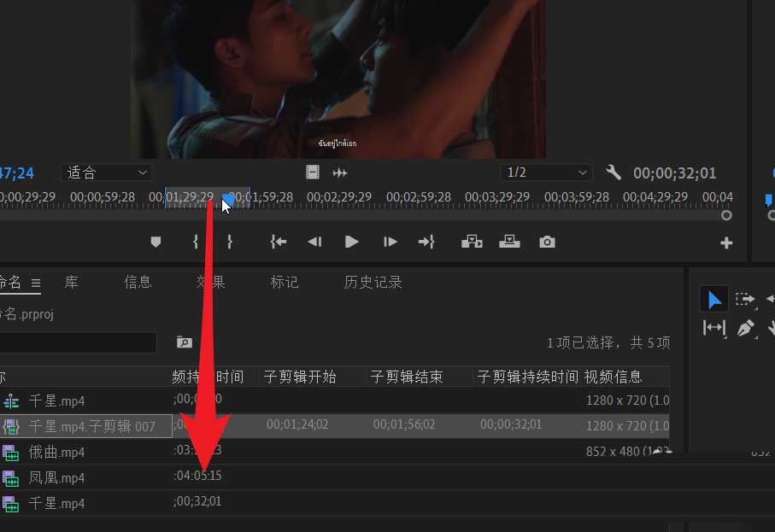The image size is (775, 532).
Task: Click the Mark Out bracket button
Action: pyautogui.click(x=229, y=242)
